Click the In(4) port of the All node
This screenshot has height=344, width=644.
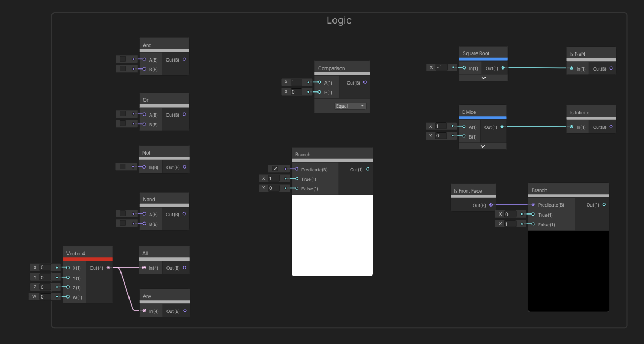point(143,267)
